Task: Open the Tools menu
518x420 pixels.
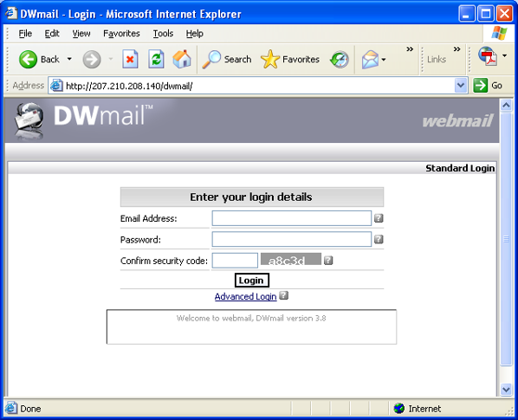Action: point(163,34)
